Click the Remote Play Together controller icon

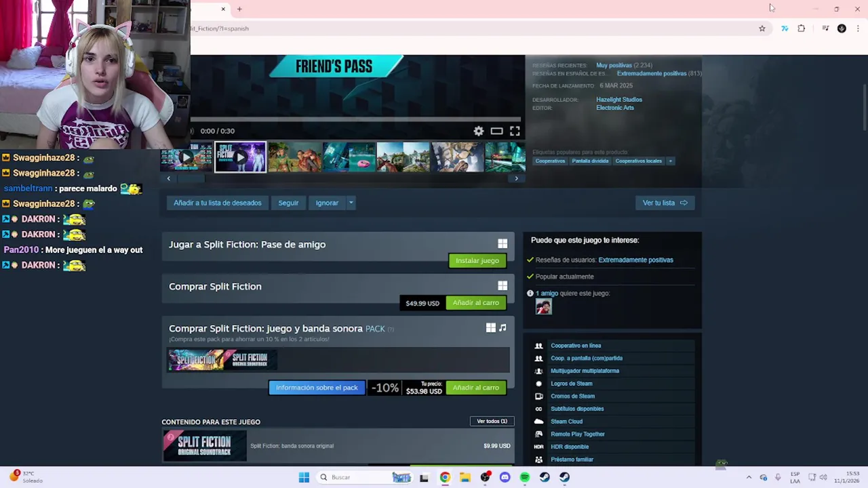[539, 434]
